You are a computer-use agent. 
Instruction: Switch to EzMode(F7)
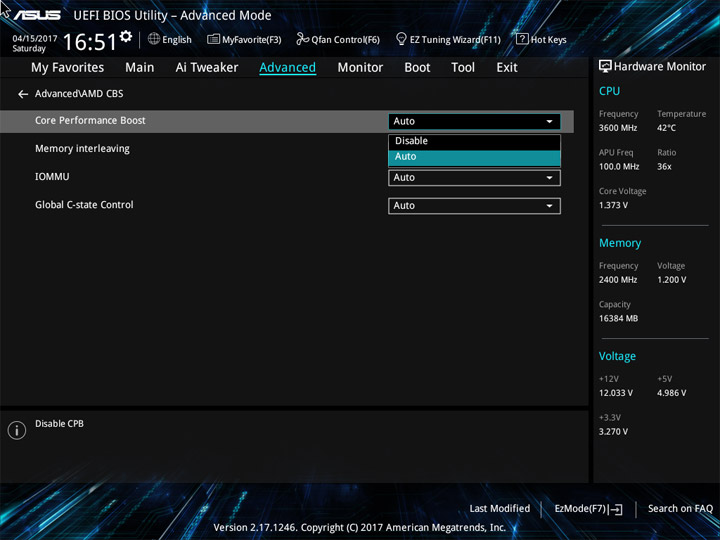pyautogui.click(x=588, y=509)
